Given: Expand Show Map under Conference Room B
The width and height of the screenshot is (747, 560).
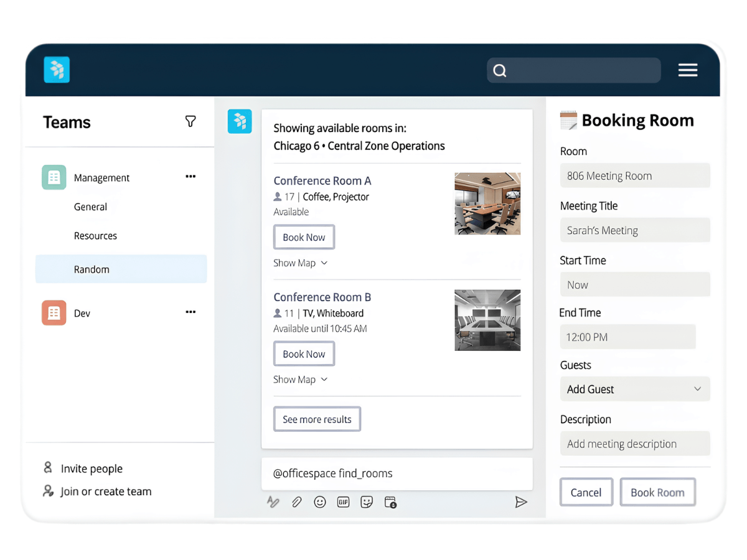Looking at the screenshot, I should [x=301, y=380].
